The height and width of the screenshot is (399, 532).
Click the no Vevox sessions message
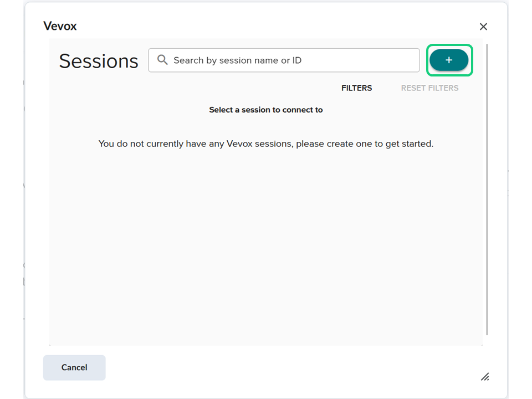tap(266, 144)
